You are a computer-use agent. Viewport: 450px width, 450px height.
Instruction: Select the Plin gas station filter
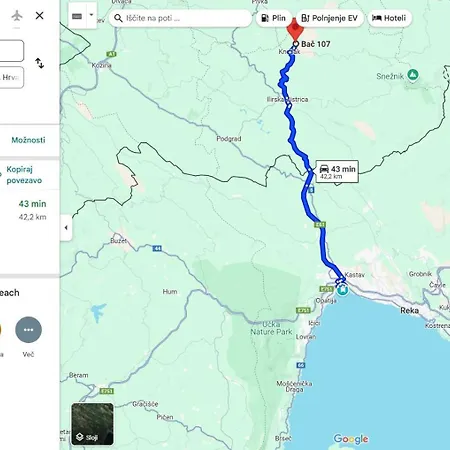pos(273,18)
